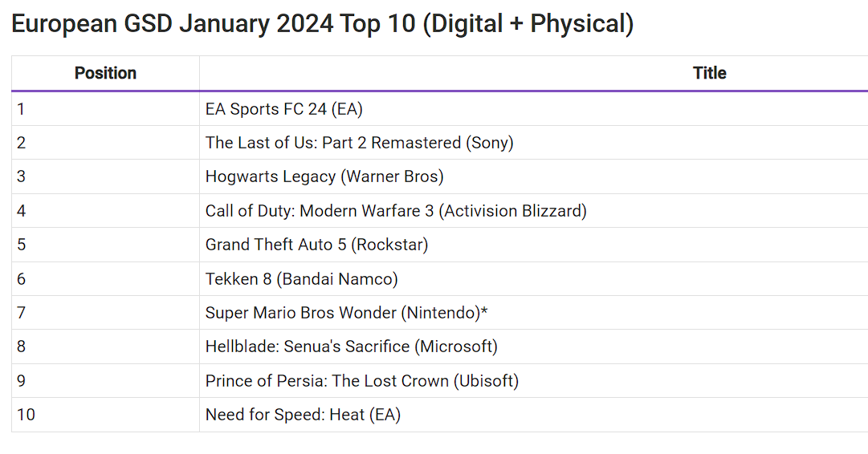
Task: Click position number 2 cell
Action: 105,143
